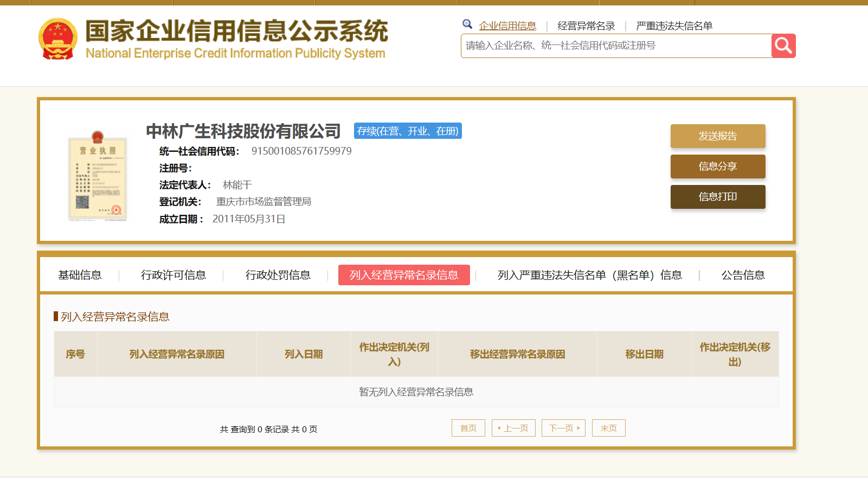Open the 经营异常名录 link
This screenshot has width=868, height=480.
pyautogui.click(x=586, y=25)
